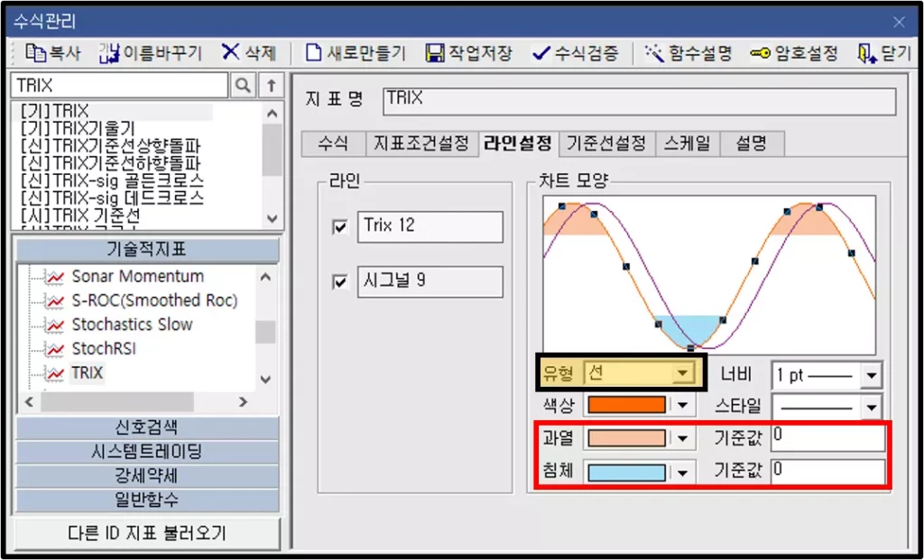The image size is (924, 560).
Task: Click the 삭제 delete X icon
Action: (231, 53)
